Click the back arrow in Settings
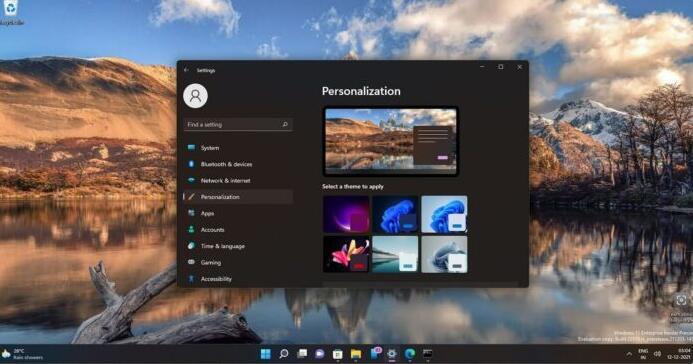 pyautogui.click(x=186, y=70)
